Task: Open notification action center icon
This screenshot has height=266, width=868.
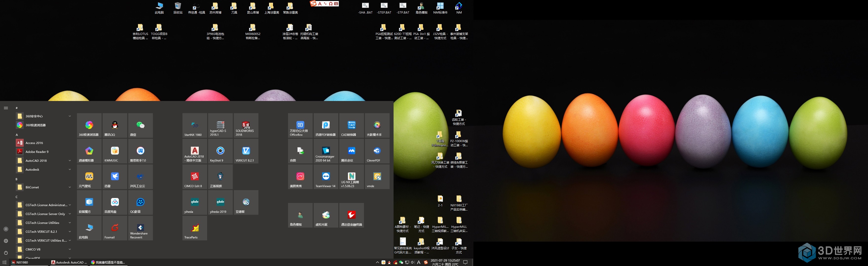Action: point(466,262)
